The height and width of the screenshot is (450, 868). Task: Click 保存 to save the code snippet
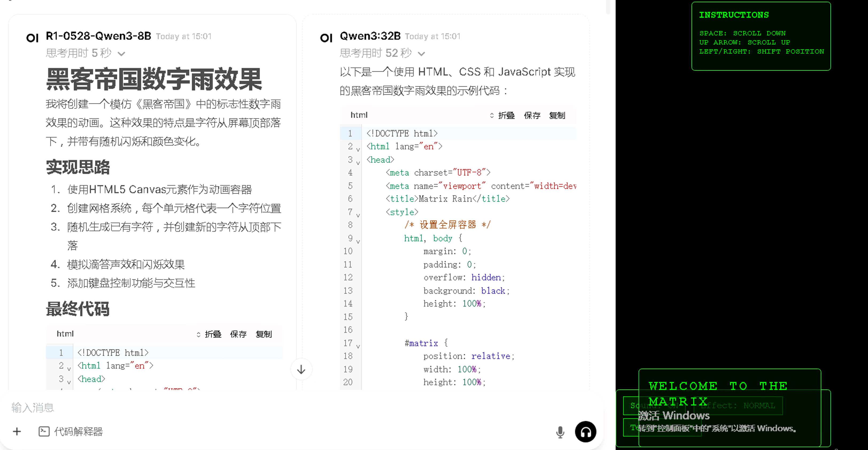[532, 115]
